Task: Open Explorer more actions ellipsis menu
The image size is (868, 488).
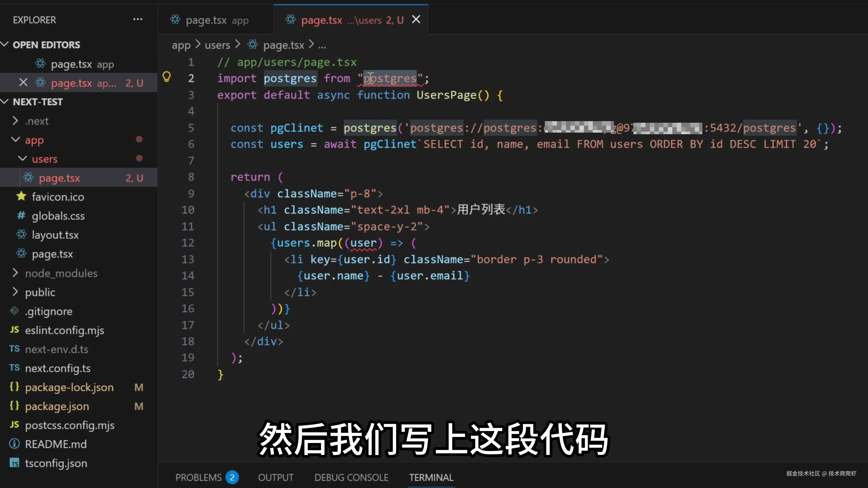Action: click(x=137, y=19)
